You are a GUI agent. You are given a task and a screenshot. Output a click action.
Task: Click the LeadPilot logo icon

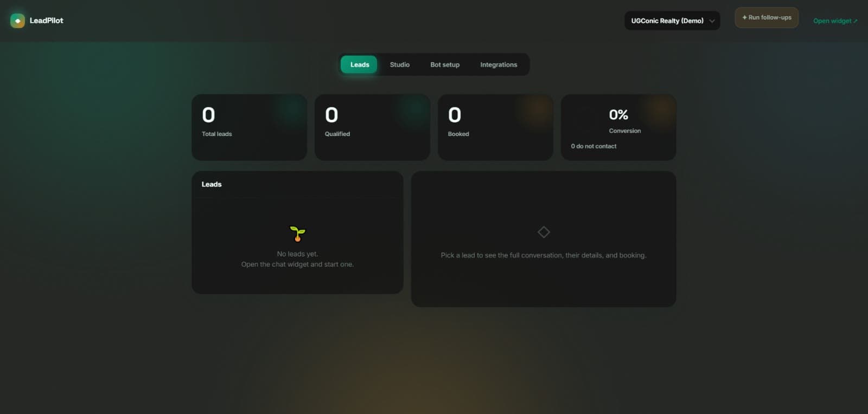click(x=17, y=21)
